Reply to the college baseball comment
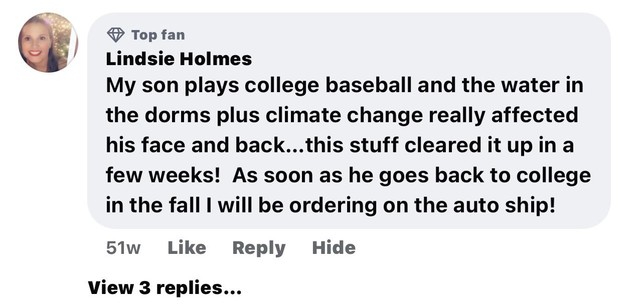The height and width of the screenshot is (306, 644). (x=259, y=248)
